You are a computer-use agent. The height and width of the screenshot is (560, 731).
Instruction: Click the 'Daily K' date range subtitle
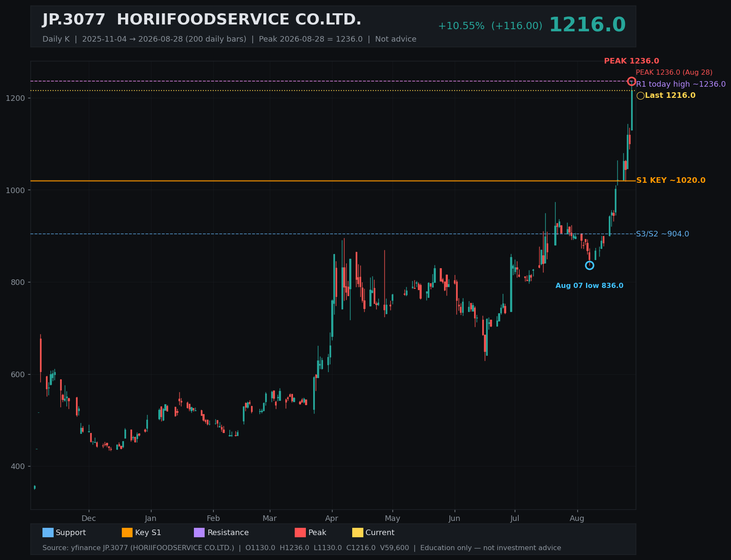click(230, 39)
